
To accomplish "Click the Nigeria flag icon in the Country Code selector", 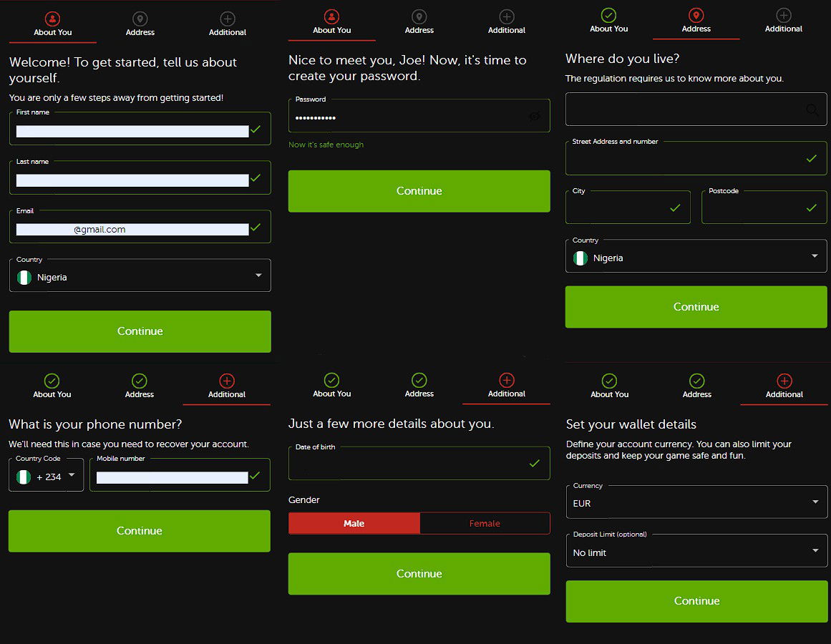I will [24, 475].
